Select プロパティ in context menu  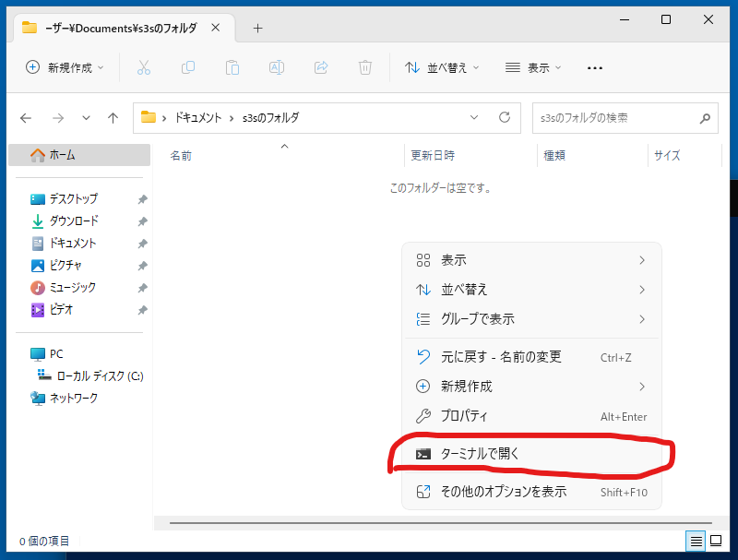531,416
